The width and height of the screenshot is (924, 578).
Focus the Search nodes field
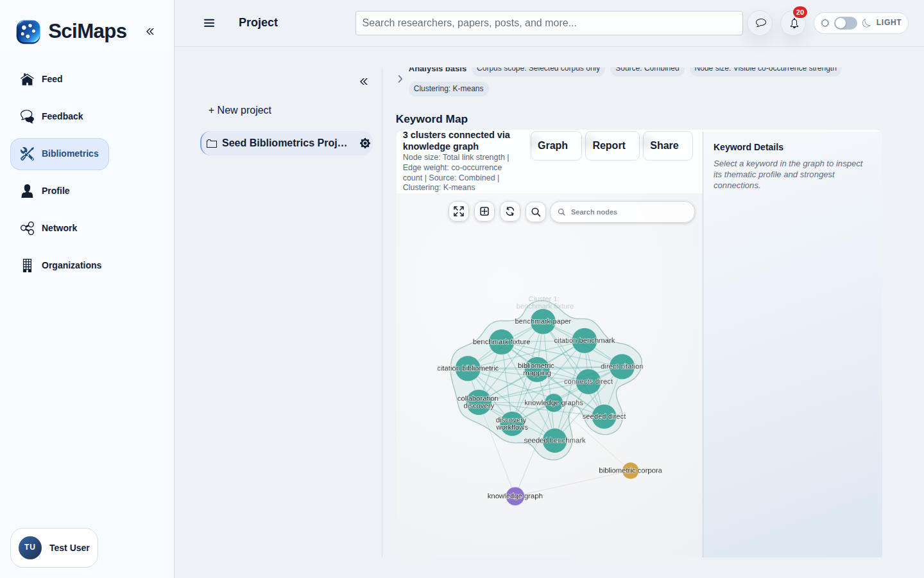[x=622, y=212]
